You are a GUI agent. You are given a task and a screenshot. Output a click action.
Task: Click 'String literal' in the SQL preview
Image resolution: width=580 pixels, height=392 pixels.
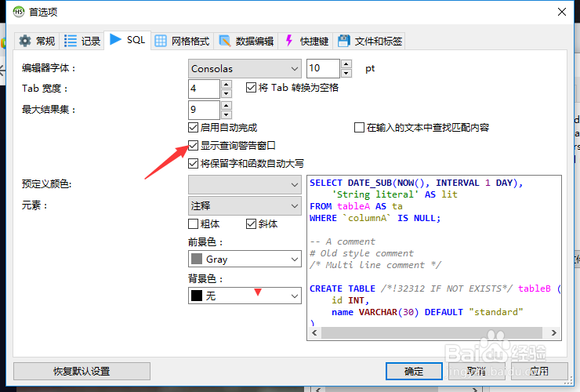click(x=375, y=194)
